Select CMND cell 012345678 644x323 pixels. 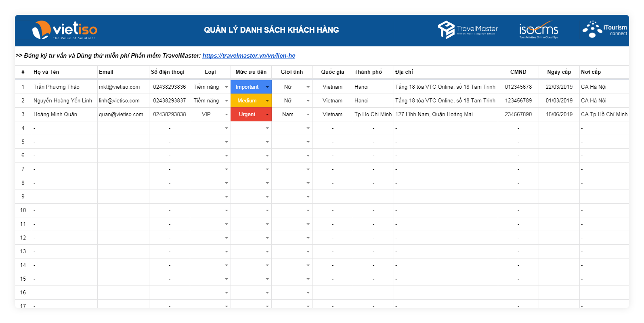[x=518, y=87]
